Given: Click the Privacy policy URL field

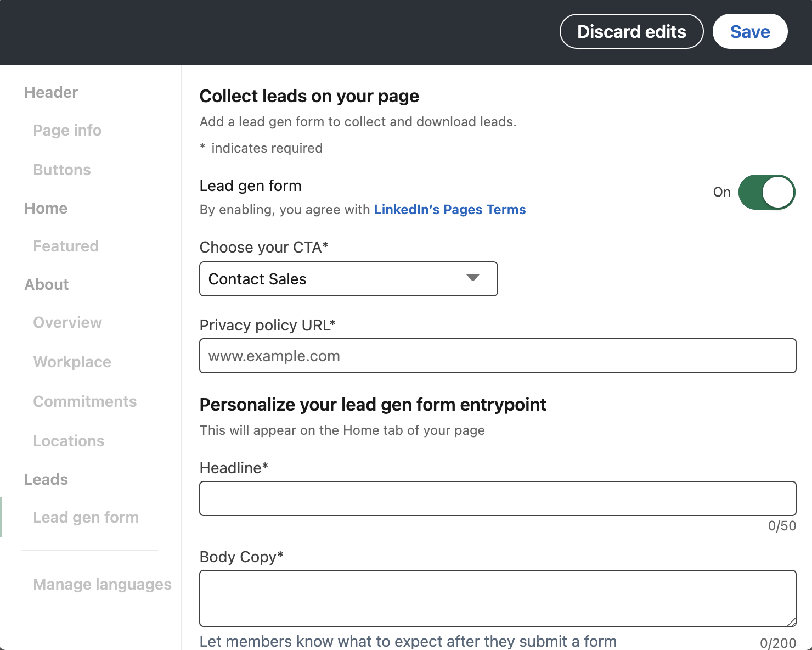Looking at the screenshot, I should pos(497,356).
